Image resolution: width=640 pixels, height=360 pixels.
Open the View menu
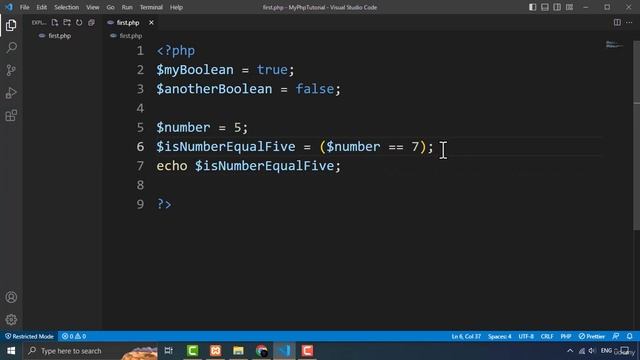(x=93, y=7)
